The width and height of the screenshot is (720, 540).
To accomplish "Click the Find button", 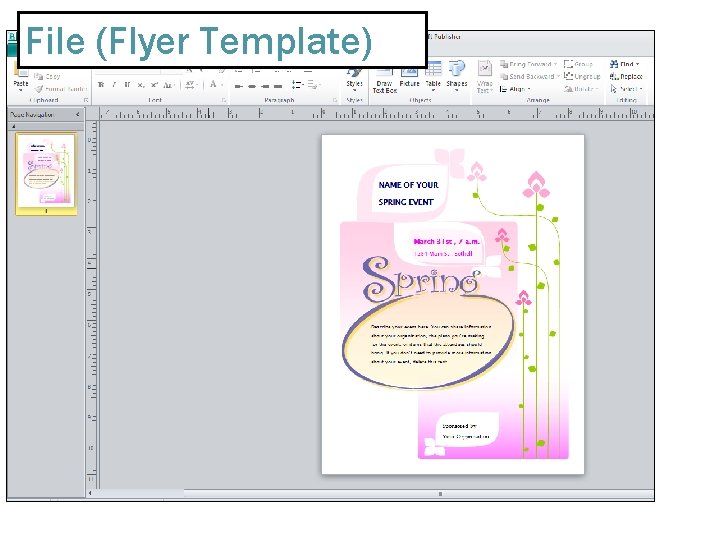I will (x=624, y=64).
